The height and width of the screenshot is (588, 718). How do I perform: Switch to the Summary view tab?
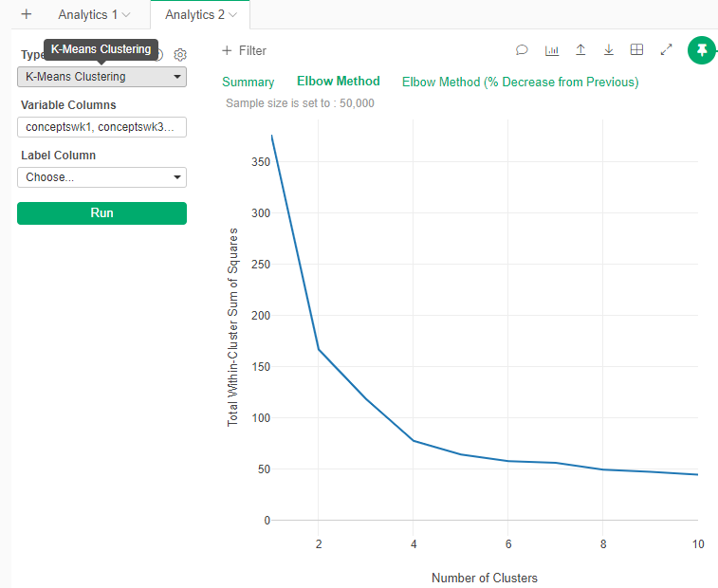click(248, 83)
